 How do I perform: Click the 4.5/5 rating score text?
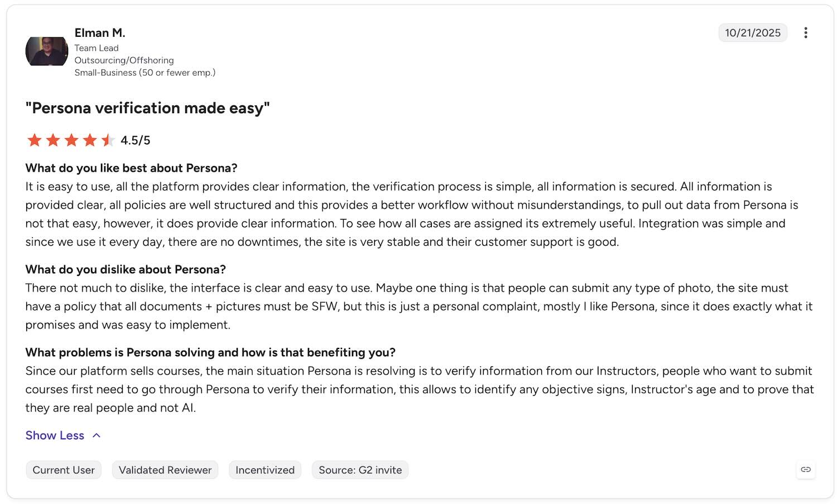136,140
